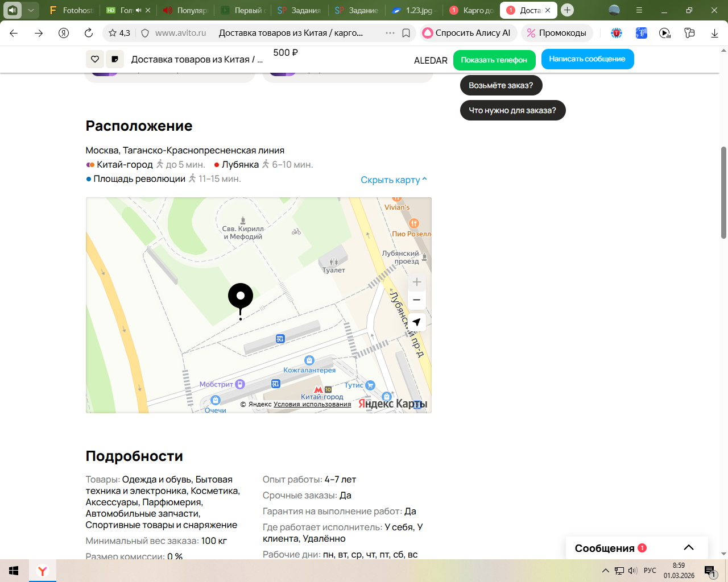Click the Показать телефон button
This screenshot has width=728, height=582.
[494, 60]
